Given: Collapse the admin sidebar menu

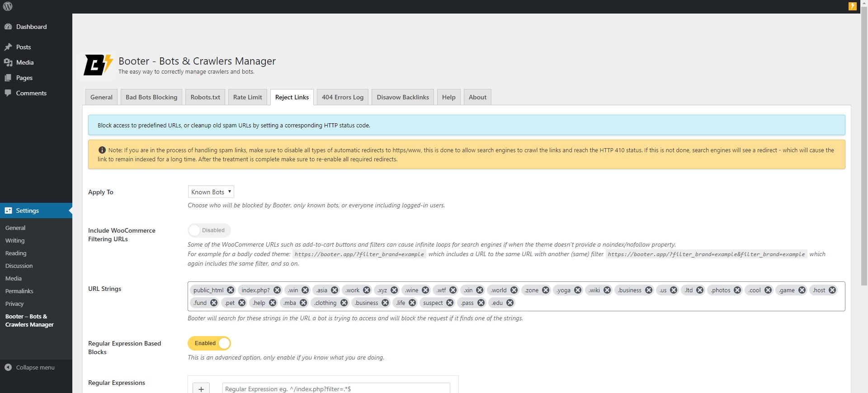Looking at the screenshot, I should [x=36, y=367].
